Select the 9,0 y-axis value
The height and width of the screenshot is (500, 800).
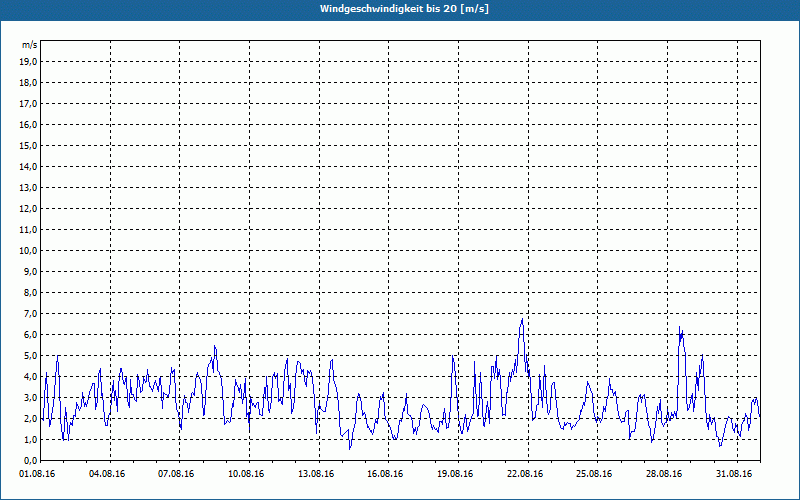coord(30,271)
